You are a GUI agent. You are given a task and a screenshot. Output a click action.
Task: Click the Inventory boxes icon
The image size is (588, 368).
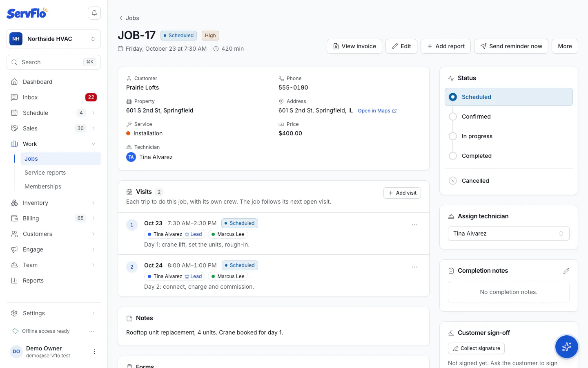click(14, 203)
